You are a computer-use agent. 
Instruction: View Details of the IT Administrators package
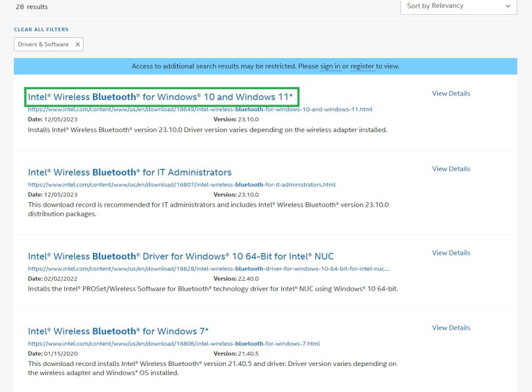(x=451, y=168)
